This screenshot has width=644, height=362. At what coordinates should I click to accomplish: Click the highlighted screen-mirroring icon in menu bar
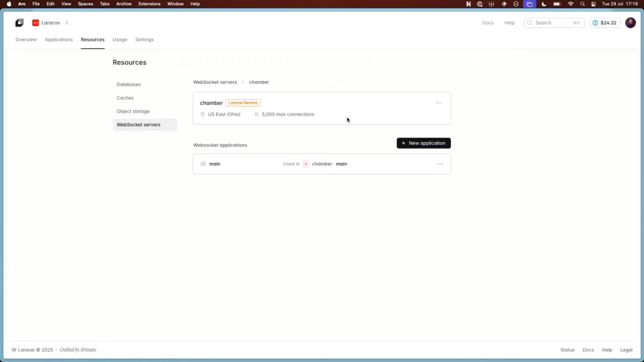pyautogui.click(x=529, y=4)
